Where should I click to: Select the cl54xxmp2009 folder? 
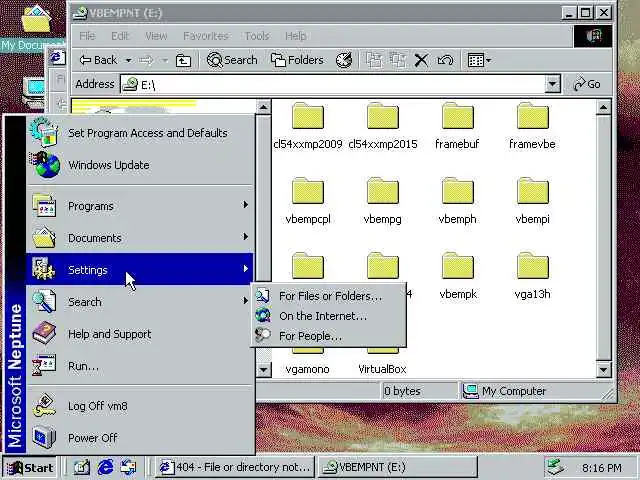click(x=308, y=126)
